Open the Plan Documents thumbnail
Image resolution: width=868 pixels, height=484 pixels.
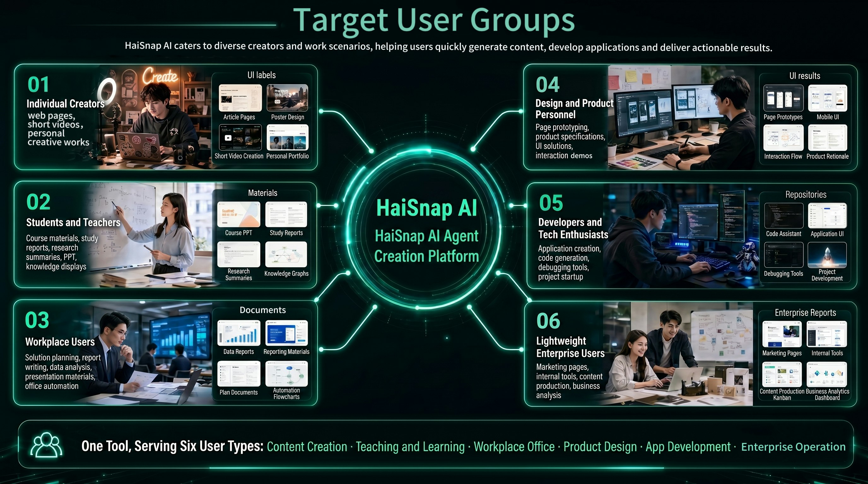[x=239, y=374]
